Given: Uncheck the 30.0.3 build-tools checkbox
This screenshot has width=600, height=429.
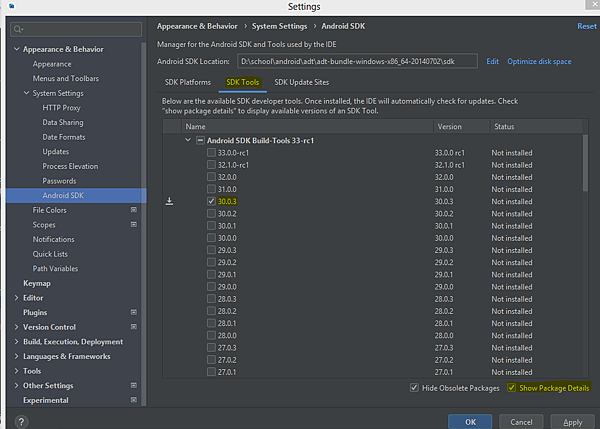Looking at the screenshot, I should (x=211, y=200).
